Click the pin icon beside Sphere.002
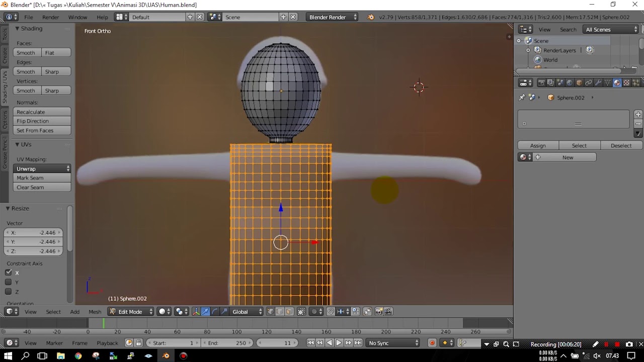Viewport: 644px width, 362px height. (x=522, y=98)
